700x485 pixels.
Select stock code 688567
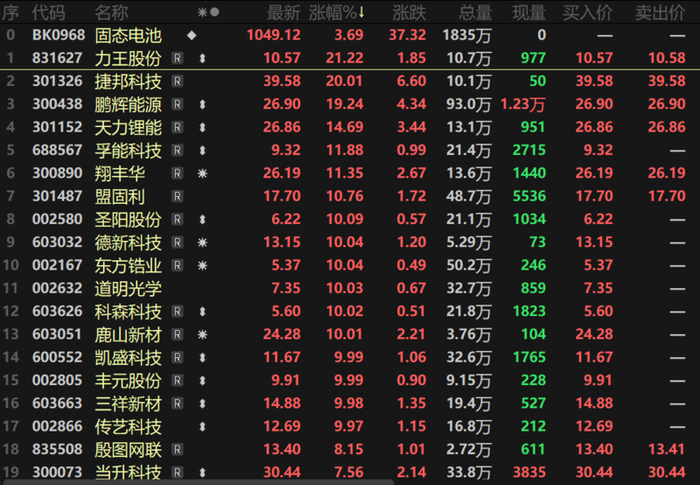click(x=57, y=150)
